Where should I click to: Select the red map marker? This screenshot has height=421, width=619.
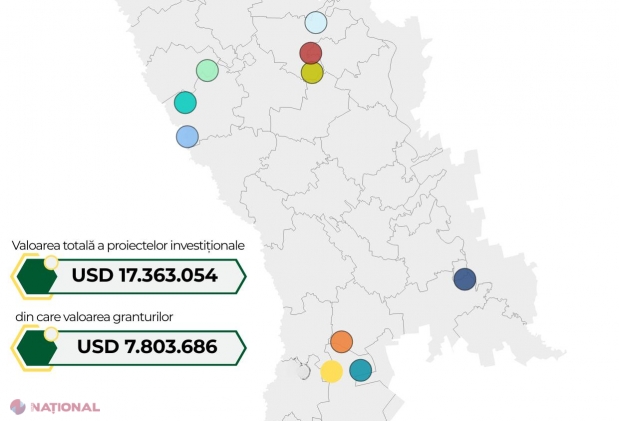pyautogui.click(x=311, y=53)
